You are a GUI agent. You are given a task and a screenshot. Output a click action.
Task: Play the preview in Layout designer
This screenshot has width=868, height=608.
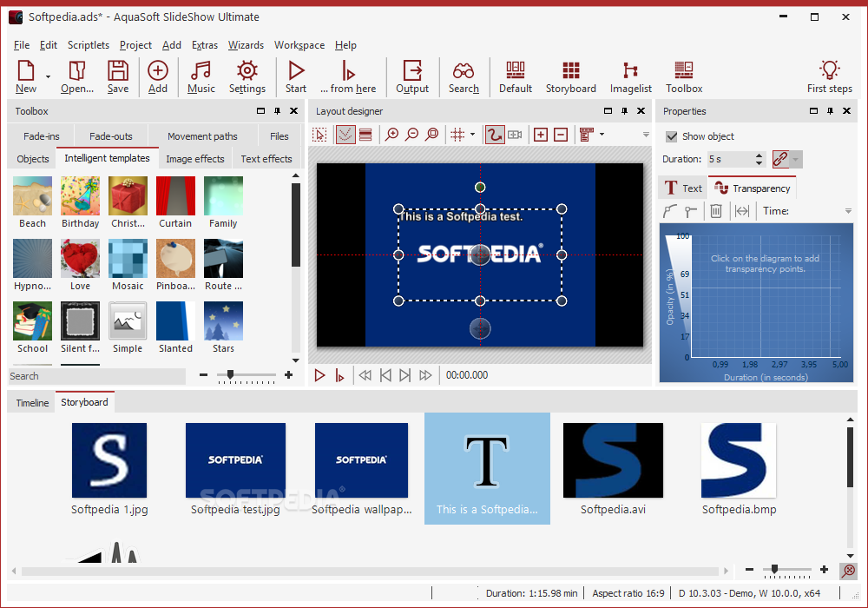319,375
